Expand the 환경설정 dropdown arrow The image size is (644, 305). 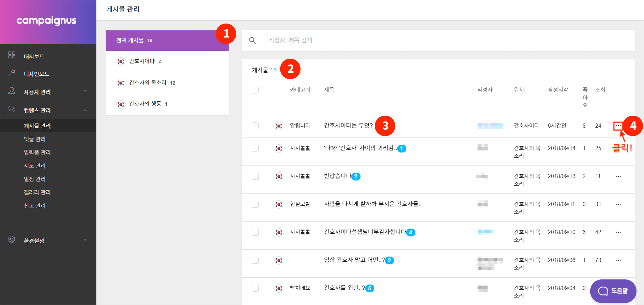(85, 240)
